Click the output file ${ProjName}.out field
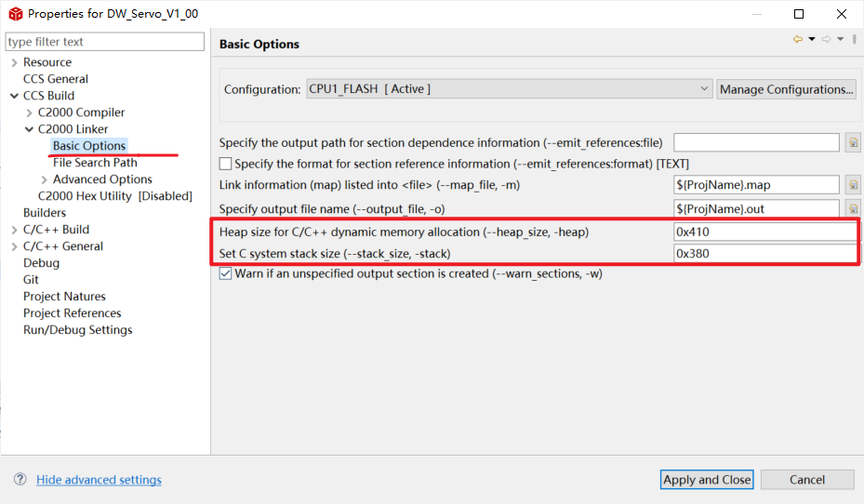Screen dimensions: 864x504 coord(756,209)
